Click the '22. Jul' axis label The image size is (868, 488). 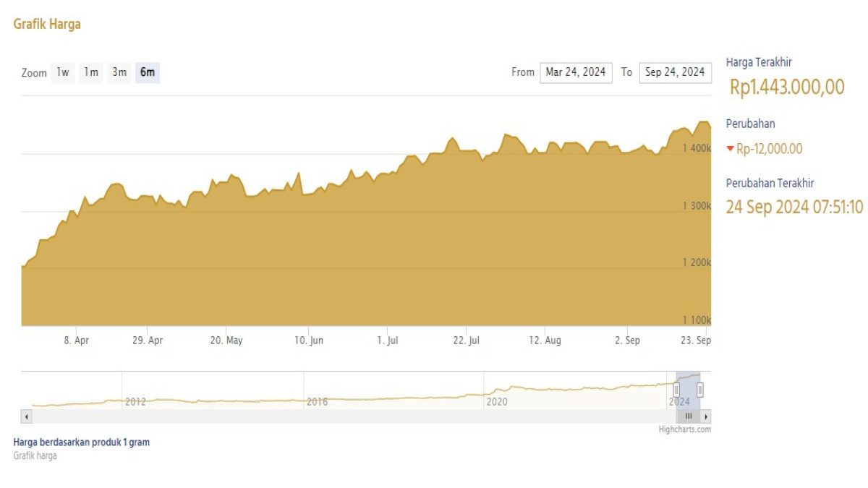467,341
